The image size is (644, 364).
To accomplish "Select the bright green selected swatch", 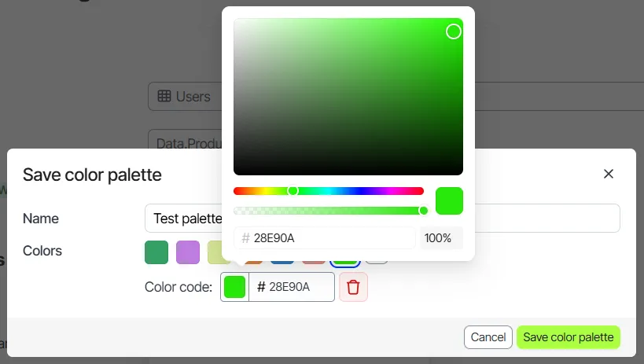I will click(345, 263).
